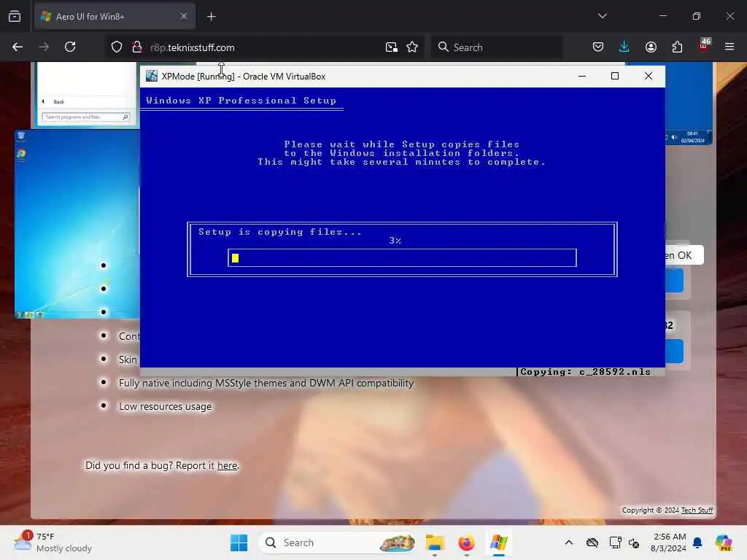747x560 pixels.
Task: Click the 'Low resources usage' bullet text
Action: [165, 406]
